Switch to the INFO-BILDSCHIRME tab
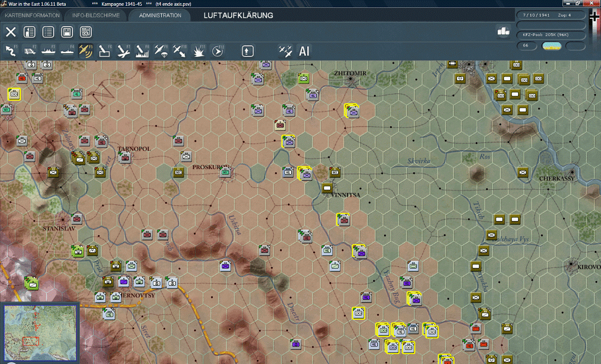The width and height of the screenshot is (601, 364). (96, 15)
